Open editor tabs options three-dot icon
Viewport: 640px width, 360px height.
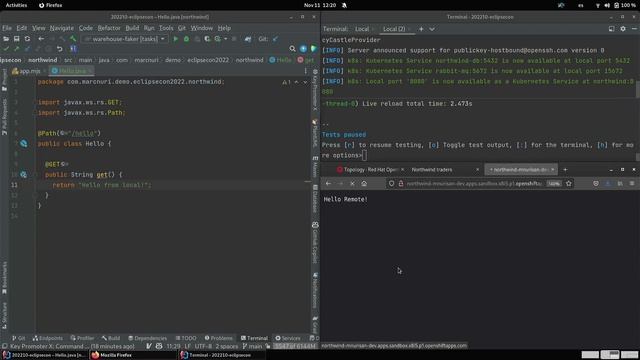point(305,71)
